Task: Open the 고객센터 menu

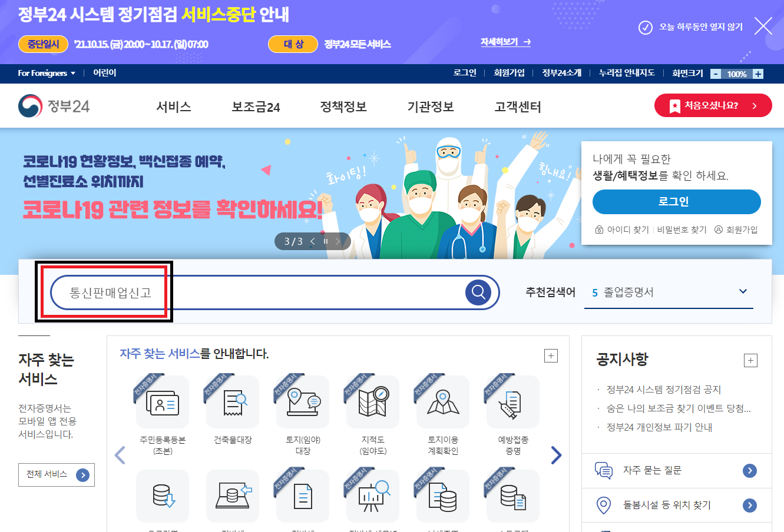Action: [x=518, y=107]
